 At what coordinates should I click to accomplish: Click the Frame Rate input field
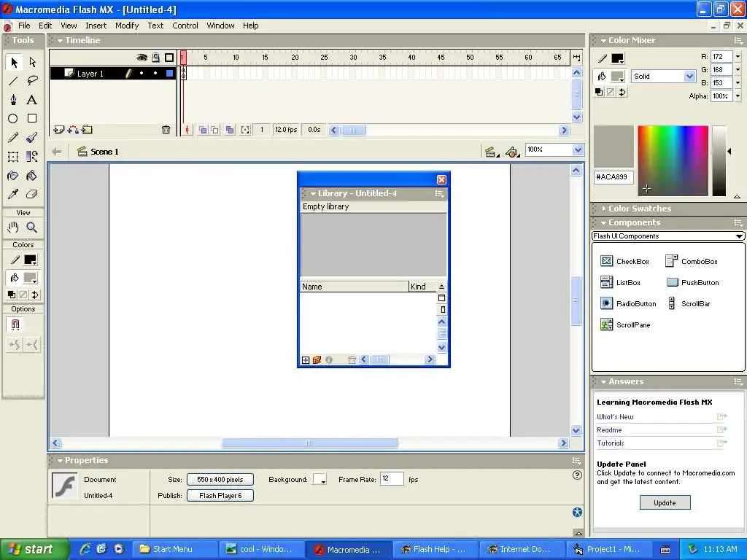point(392,479)
